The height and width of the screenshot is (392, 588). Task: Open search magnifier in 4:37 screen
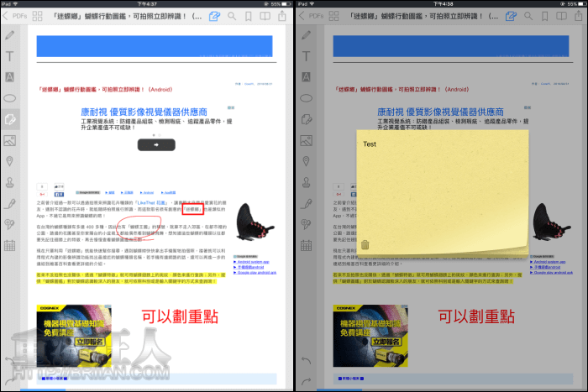tap(232, 15)
